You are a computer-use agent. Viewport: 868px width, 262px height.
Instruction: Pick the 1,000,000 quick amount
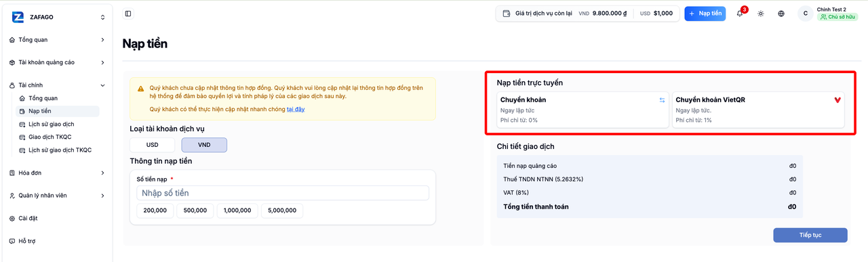(x=237, y=211)
